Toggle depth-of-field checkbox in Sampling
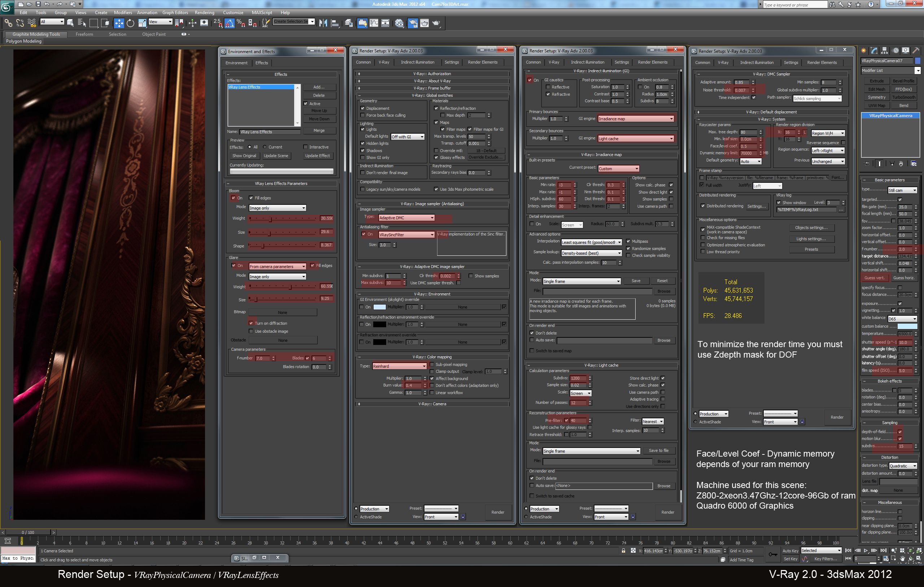924x587 pixels. [x=900, y=432]
